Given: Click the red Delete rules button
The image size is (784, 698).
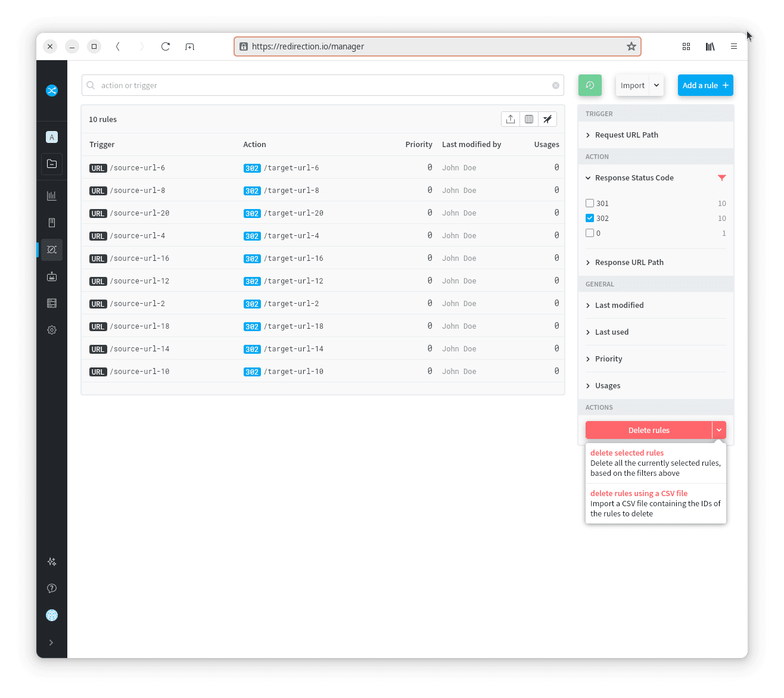Looking at the screenshot, I should pos(649,430).
